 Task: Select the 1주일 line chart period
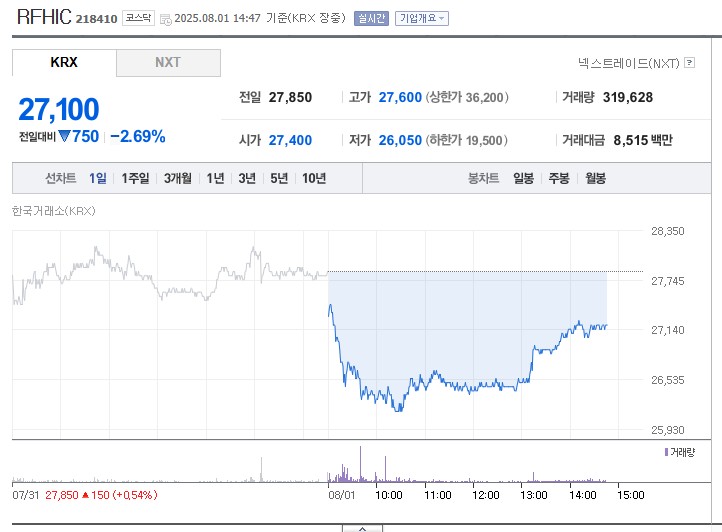pos(135,178)
